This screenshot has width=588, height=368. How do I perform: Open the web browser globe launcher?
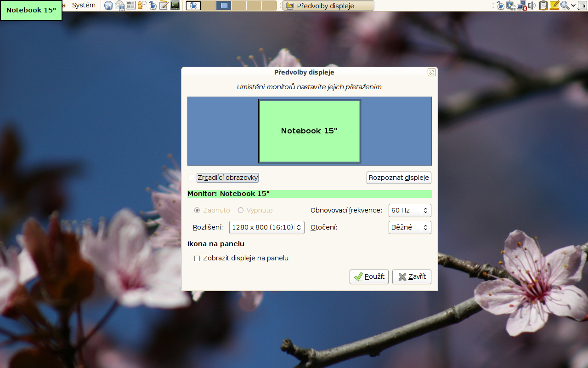click(x=108, y=6)
